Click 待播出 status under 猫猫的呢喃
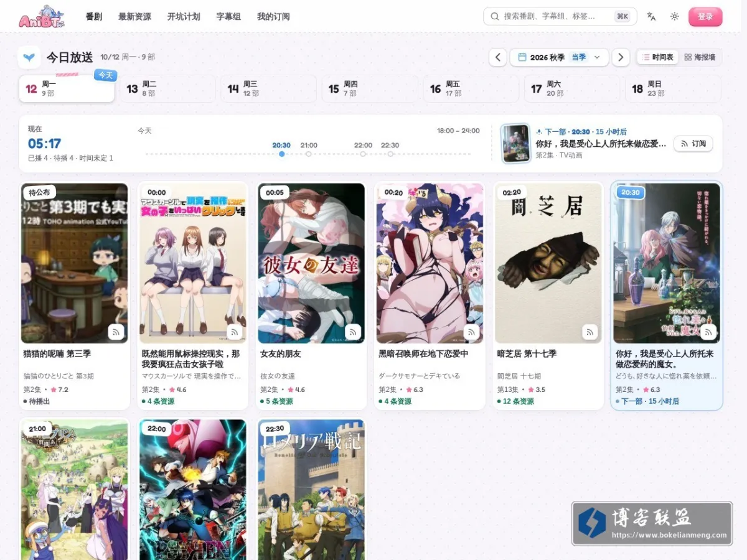The image size is (747, 560). coord(37,401)
